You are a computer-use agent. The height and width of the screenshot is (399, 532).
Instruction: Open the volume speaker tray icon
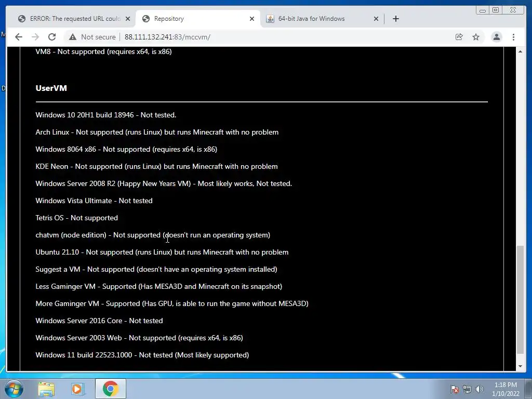pos(480,389)
